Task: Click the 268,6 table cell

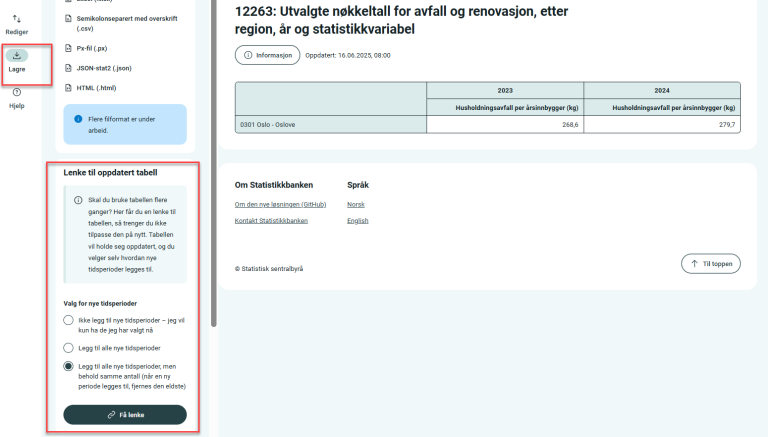Action: pos(505,124)
